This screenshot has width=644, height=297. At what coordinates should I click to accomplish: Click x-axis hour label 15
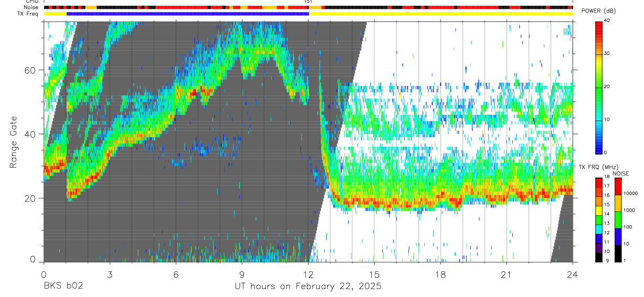tap(374, 274)
